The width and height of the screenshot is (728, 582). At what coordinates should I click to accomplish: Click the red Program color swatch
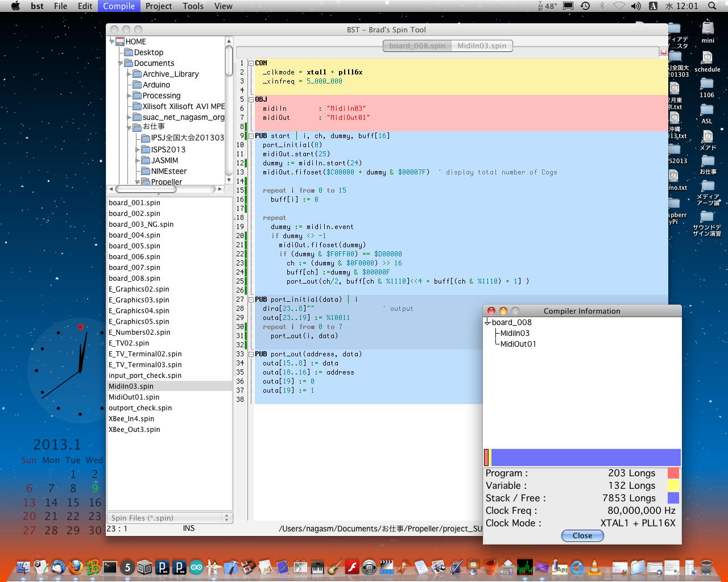673,473
